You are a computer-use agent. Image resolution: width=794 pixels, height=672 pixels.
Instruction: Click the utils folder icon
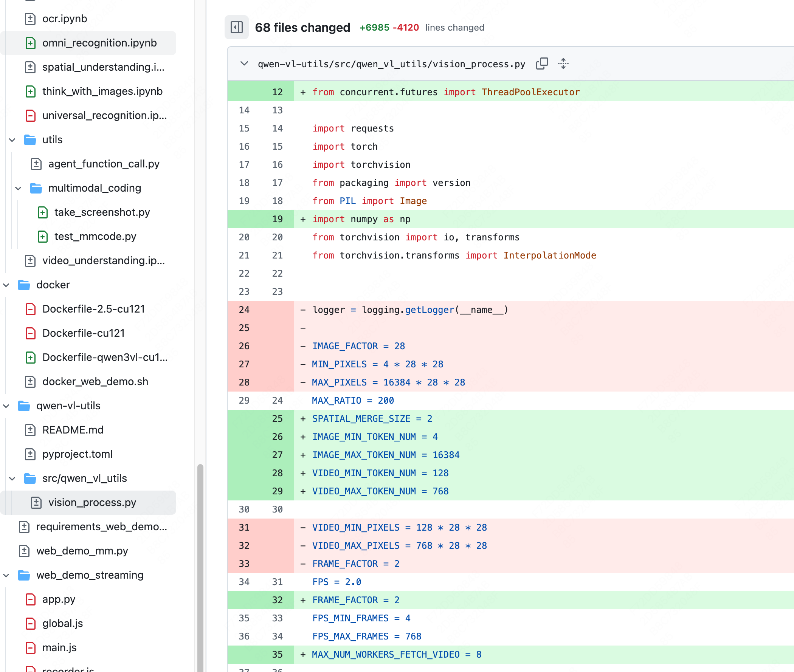(x=30, y=140)
